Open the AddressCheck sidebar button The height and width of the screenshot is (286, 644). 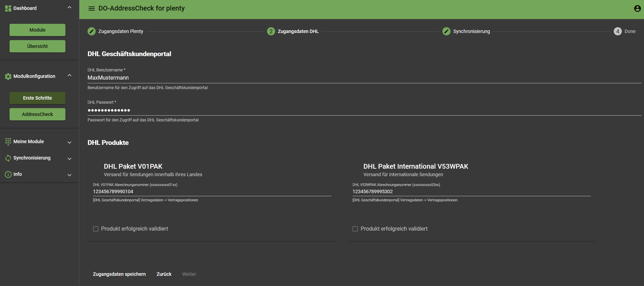pos(37,114)
